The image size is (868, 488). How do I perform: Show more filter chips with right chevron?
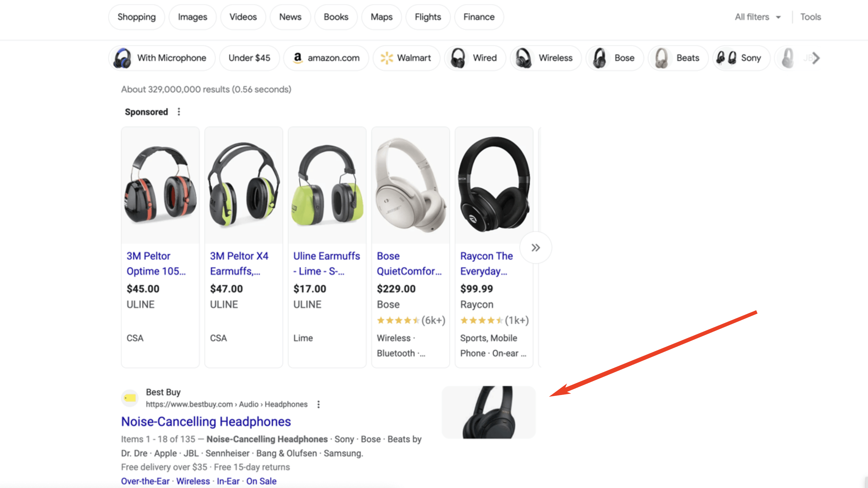816,58
